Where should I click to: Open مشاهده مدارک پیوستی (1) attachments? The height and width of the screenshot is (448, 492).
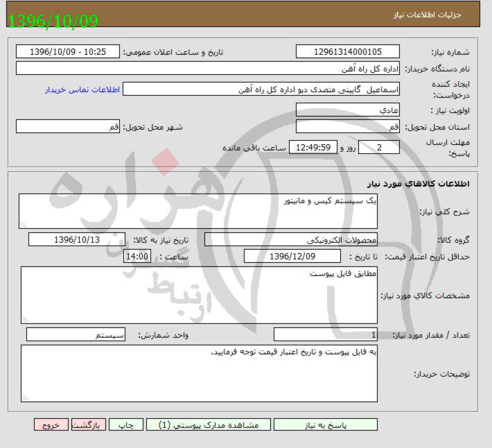coord(209,425)
